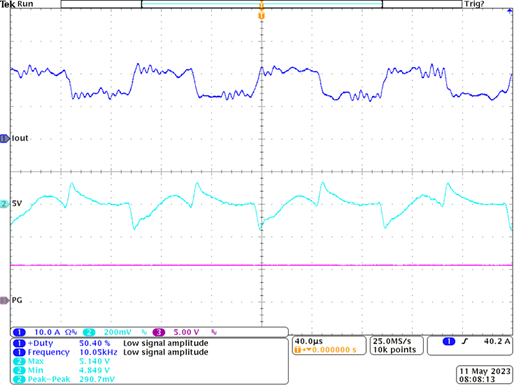
Task: Click the 25.0MS/s sample rate readout
Action: (x=392, y=341)
